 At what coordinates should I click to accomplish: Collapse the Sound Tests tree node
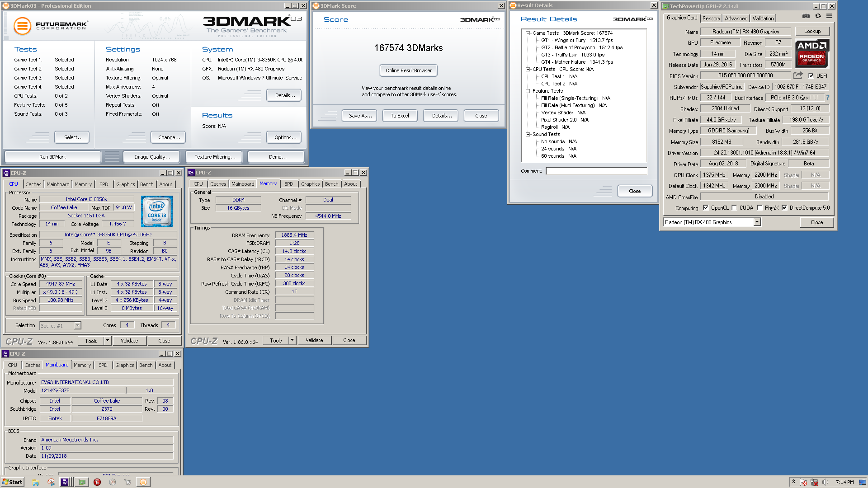pyautogui.click(x=528, y=134)
